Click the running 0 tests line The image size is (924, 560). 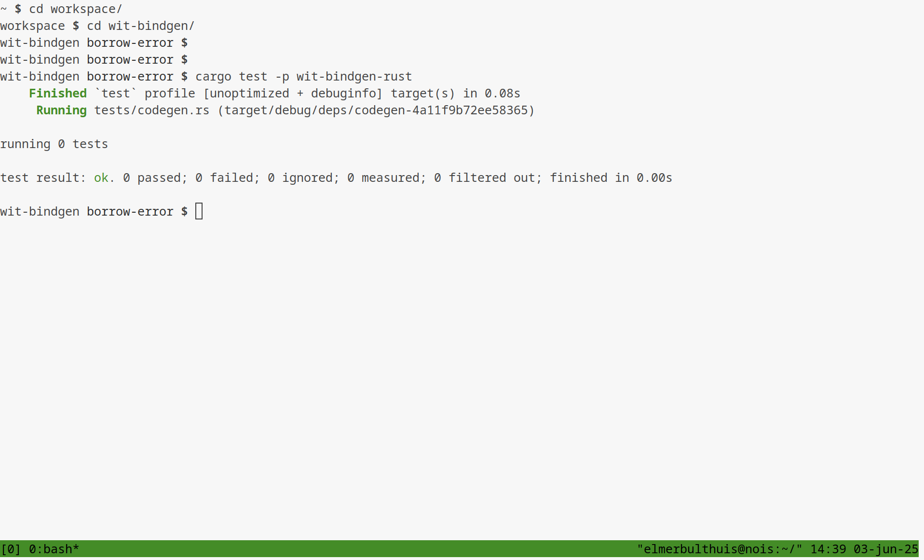(54, 144)
